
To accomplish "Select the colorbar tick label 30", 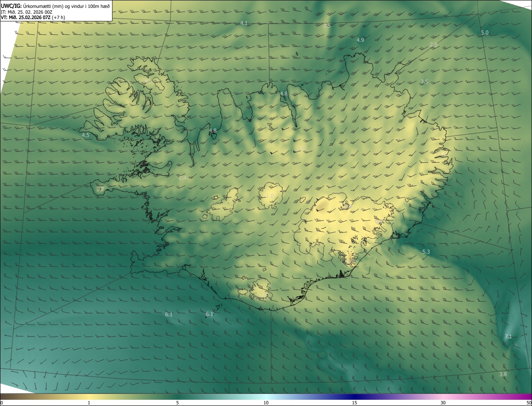I will tap(443, 403).
